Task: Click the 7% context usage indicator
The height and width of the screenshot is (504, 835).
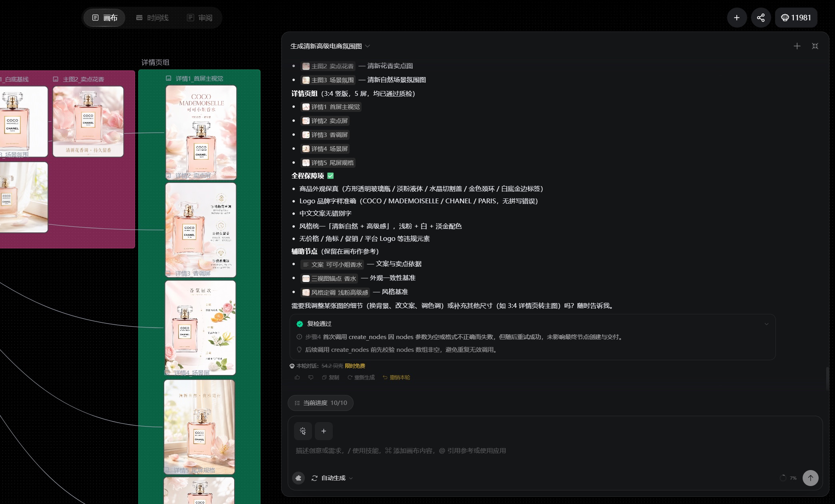Action: tap(788, 478)
